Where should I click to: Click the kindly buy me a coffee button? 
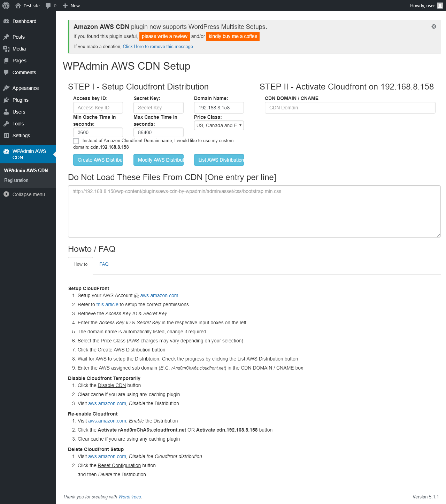click(x=233, y=36)
